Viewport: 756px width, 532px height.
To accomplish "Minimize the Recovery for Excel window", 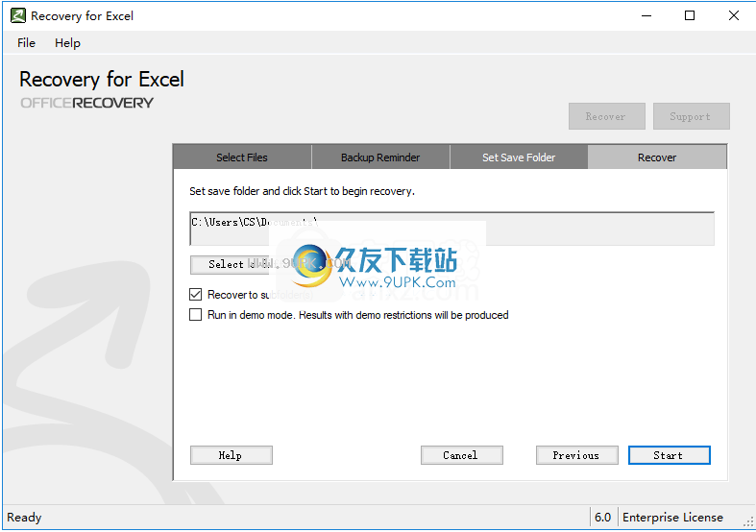I will [x=646, y=15].
